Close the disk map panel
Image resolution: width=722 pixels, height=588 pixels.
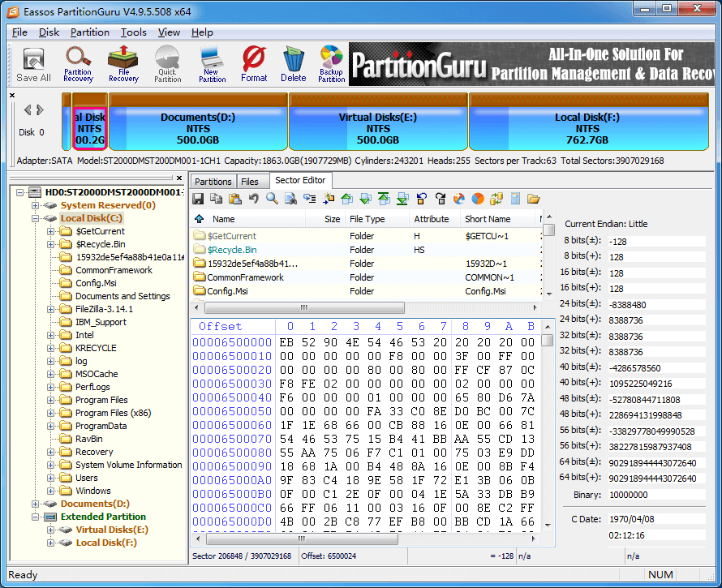12,96
